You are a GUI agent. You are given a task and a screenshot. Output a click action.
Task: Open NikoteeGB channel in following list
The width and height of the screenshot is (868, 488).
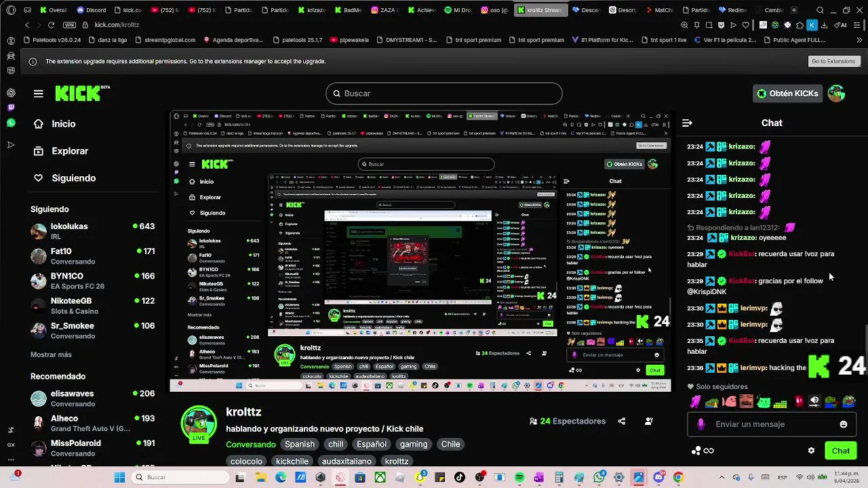pos(93,306)
